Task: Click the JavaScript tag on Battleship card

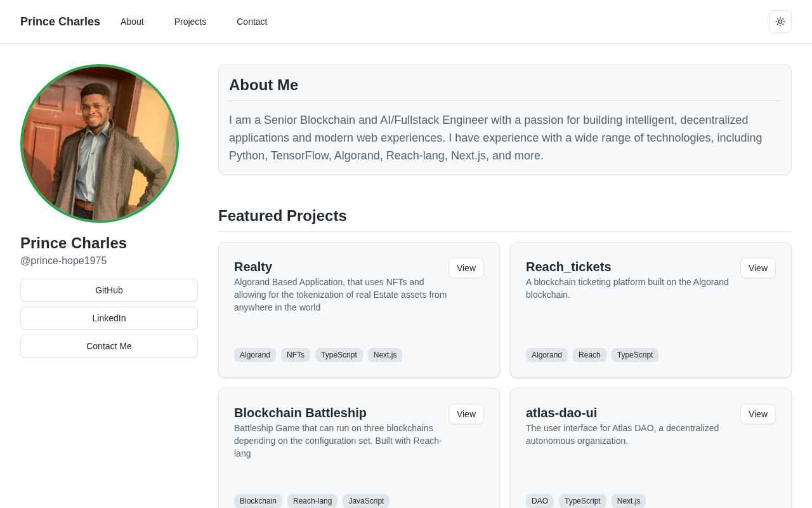Action: [366, 501]
